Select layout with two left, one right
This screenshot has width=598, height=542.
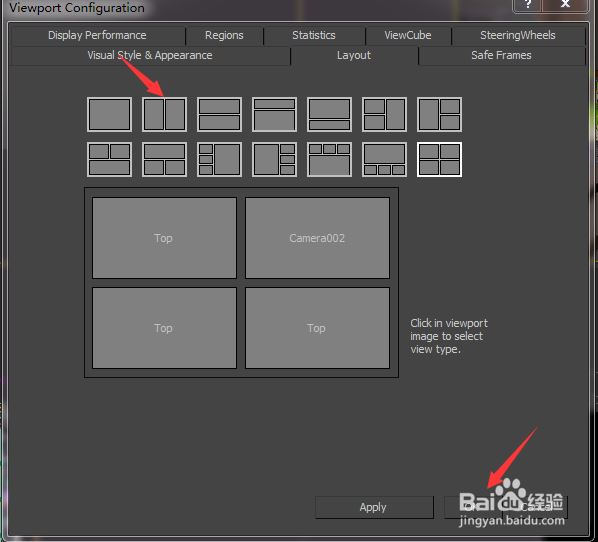[384, 114]
